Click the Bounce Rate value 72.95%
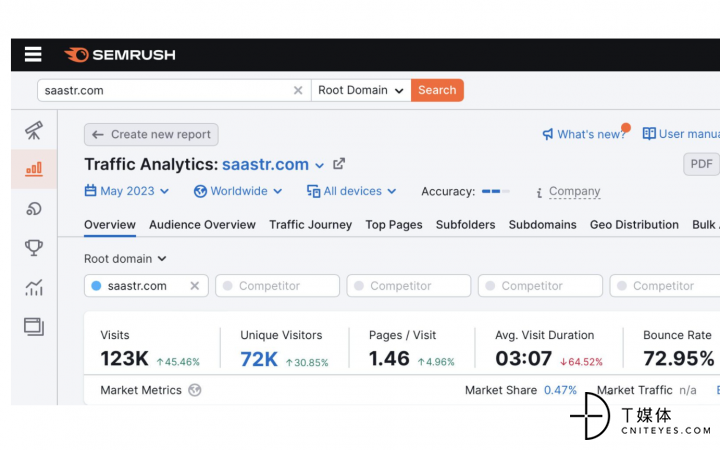This screenshot has height=450, width=720. [x=679, y=359]
